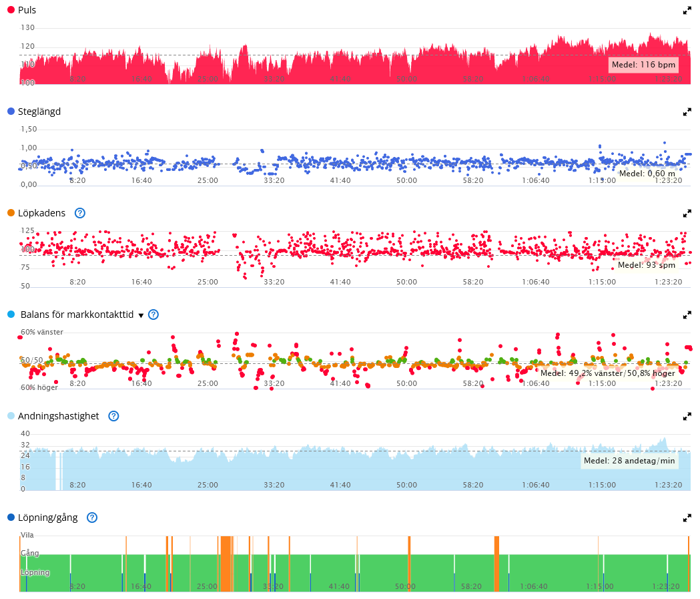Click the 1,50 axis value on Steglängd chart

29,129
